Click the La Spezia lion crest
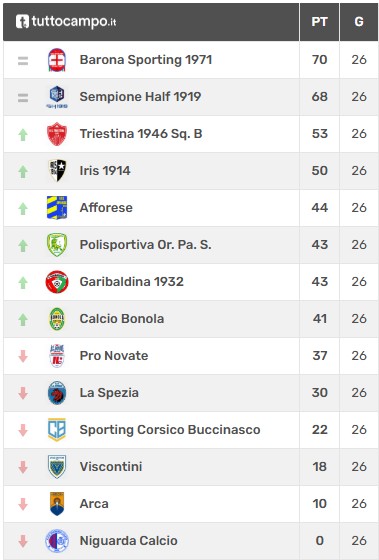This screenshot has width=379, height=560. (x=57, y=393)
